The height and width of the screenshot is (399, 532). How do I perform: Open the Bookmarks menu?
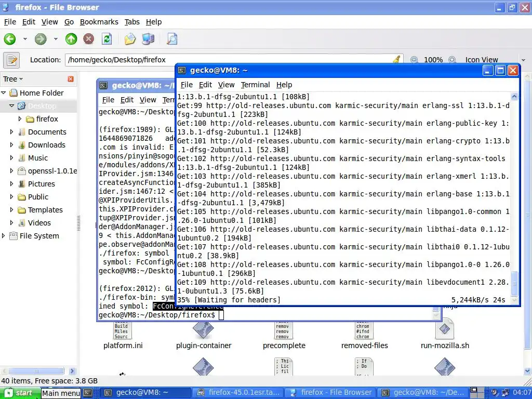click(99, 22)
